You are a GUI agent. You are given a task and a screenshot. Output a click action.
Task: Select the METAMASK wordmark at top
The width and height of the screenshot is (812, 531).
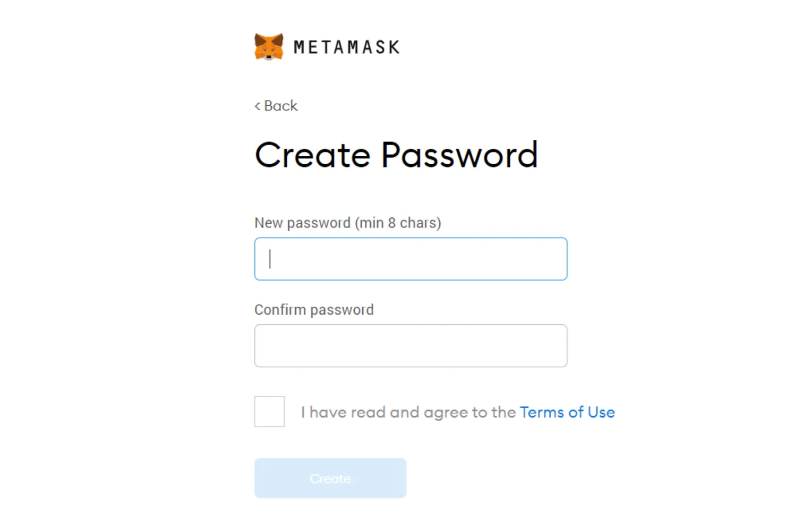click(x=347, y=47)
